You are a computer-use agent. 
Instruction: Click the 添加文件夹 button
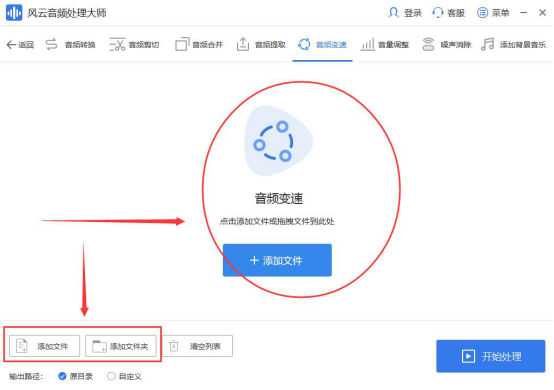tap(121, 346)
